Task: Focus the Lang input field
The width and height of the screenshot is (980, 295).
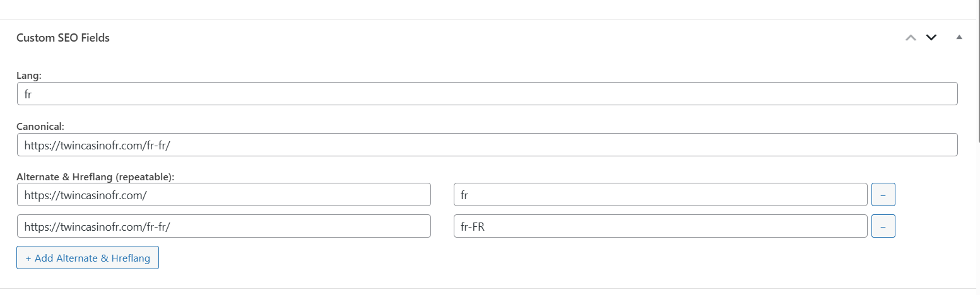Action: pos(487,94)
